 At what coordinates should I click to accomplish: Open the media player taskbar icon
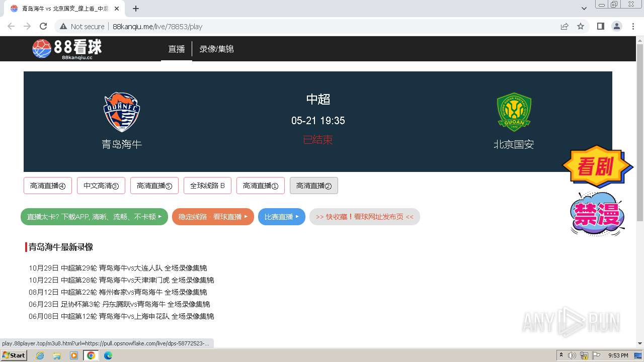[x=74, y=355]
